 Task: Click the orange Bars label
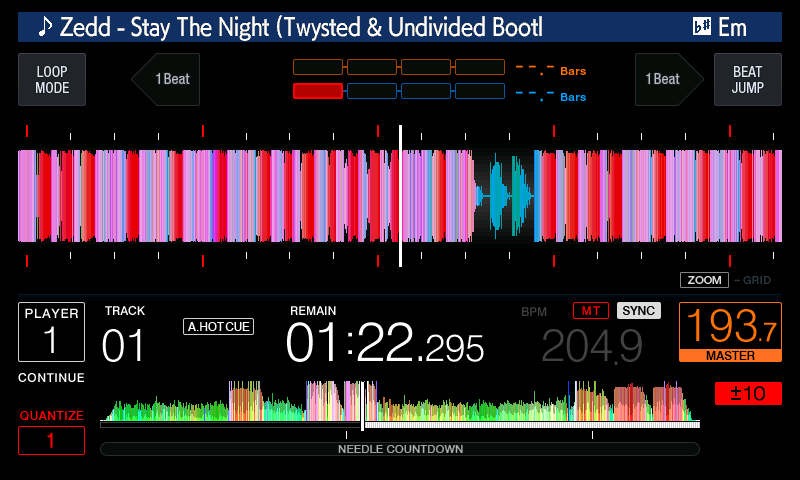coord(573,71)
